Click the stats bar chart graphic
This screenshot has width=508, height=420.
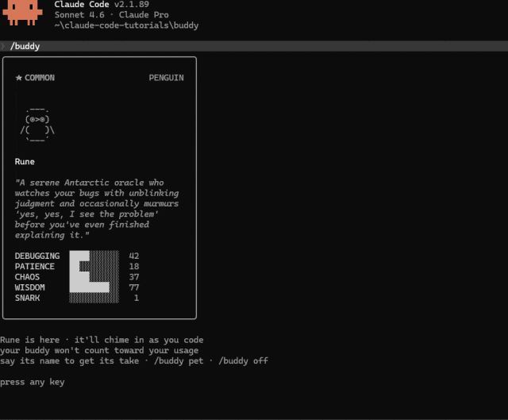[x=94, y=277]
